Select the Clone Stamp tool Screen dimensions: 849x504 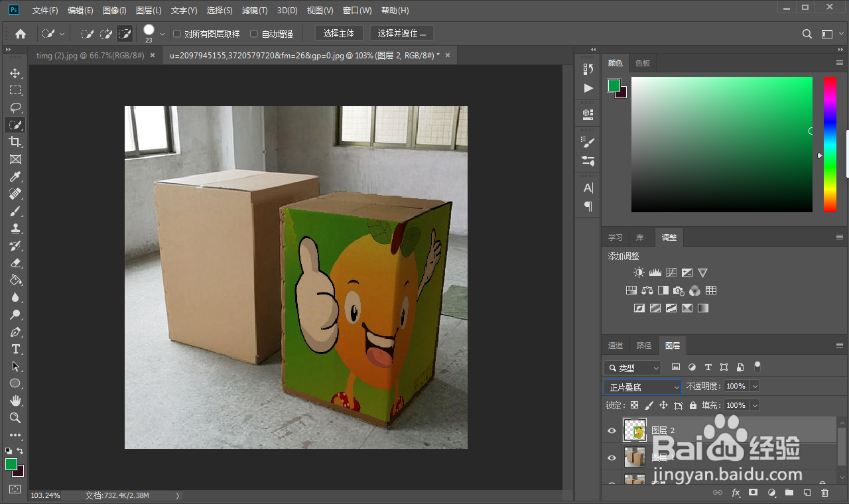point(15,228)
